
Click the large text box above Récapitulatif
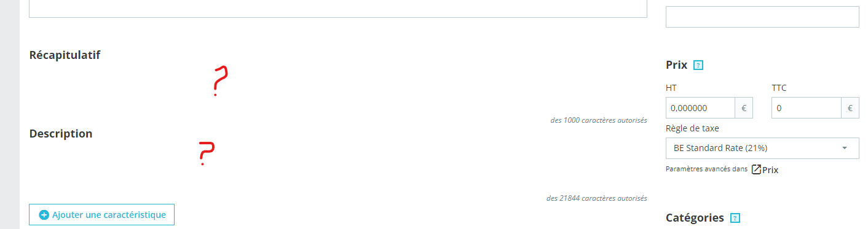tap(338, 9)
